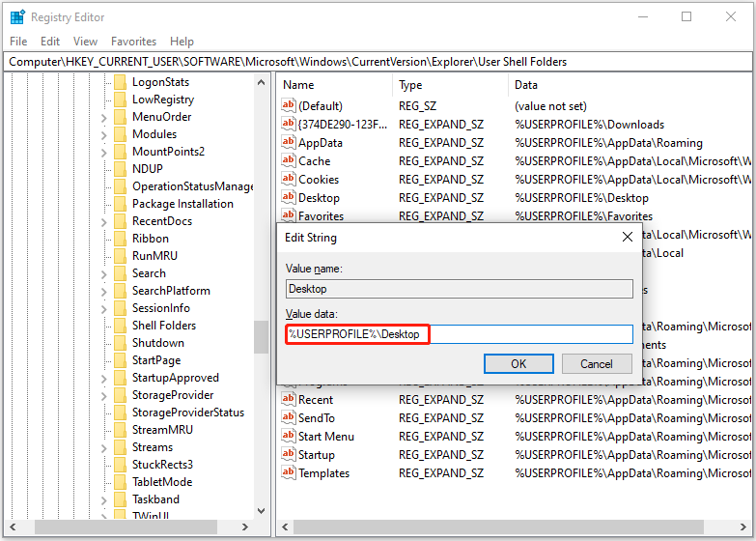Select %USERPROFILE%\AppData\Roaming data cell

(608, 143)
